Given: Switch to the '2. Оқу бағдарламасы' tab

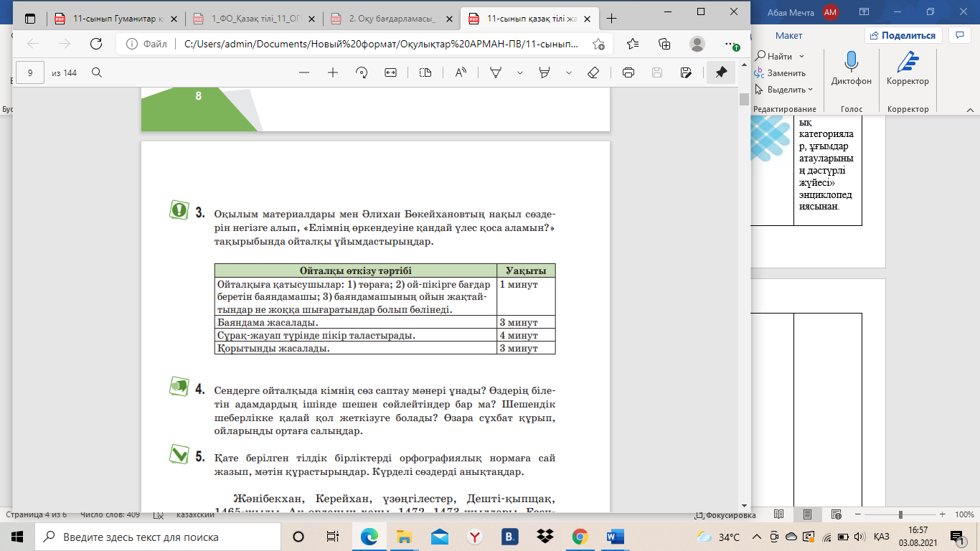Looking at the screenshot, I should pos(389,18).
